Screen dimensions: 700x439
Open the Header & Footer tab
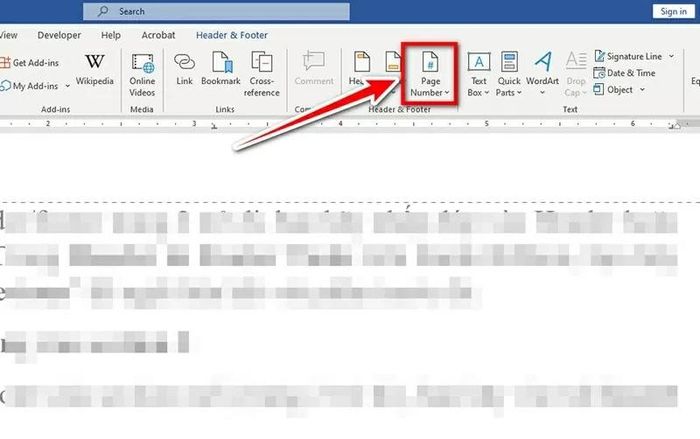[232, 35]
